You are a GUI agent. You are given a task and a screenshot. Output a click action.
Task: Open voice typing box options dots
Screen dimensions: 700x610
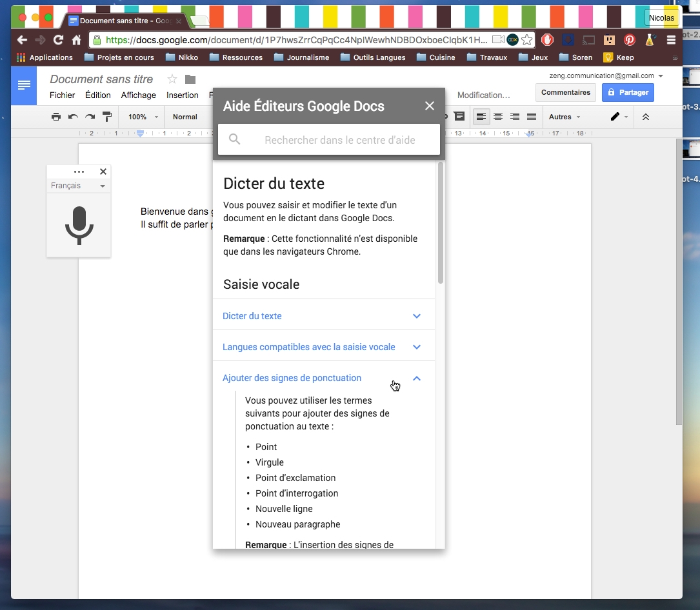tap(79, 172)
